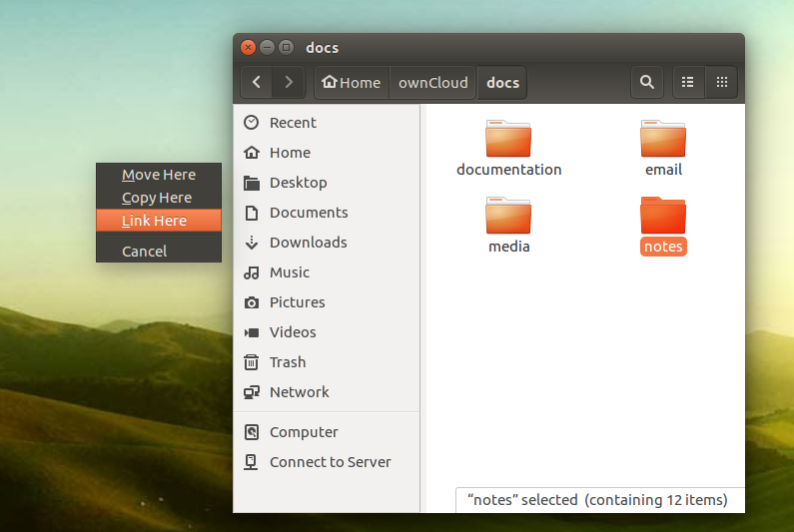Open Trash label in the sidebar
This screenshot has width=794, height=532.
point(288,362)
